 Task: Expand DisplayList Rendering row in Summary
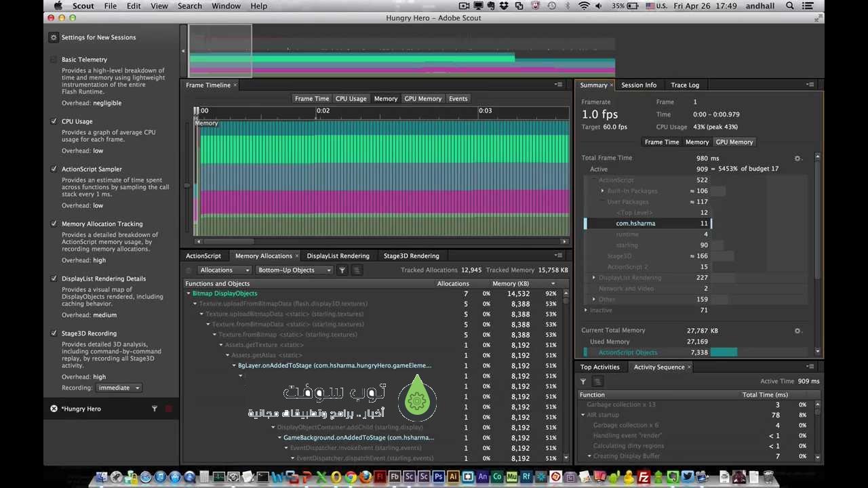coord(594,278)
